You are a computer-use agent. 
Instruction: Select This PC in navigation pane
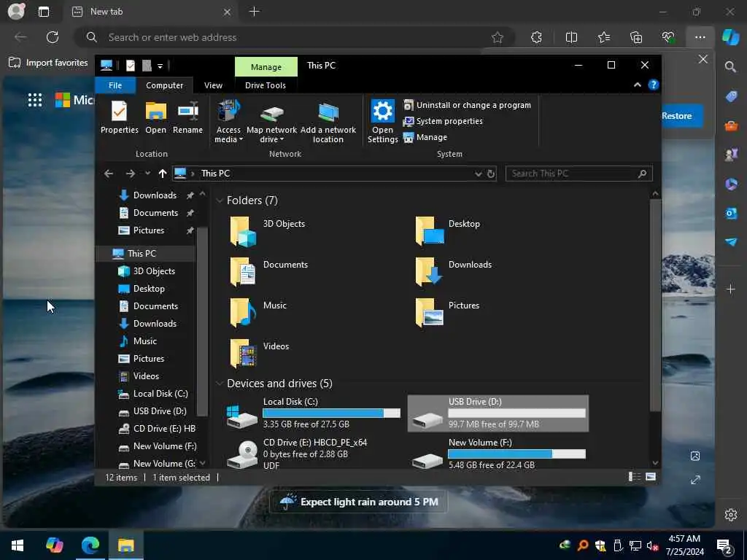(142, 253)
